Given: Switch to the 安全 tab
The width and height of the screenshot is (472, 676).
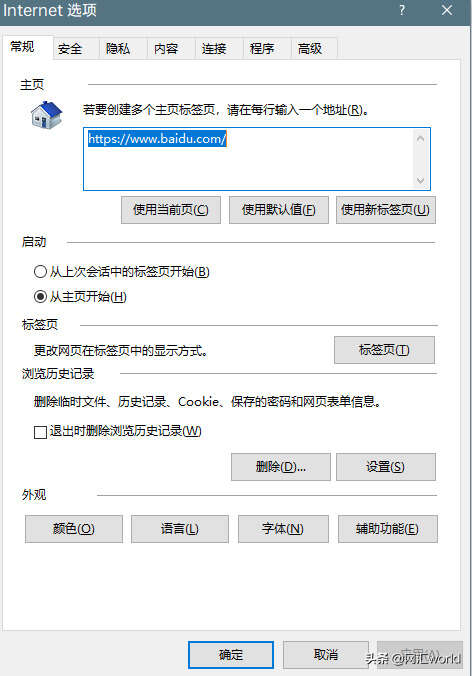Looking at the screenshot, I should pos(70,49).
